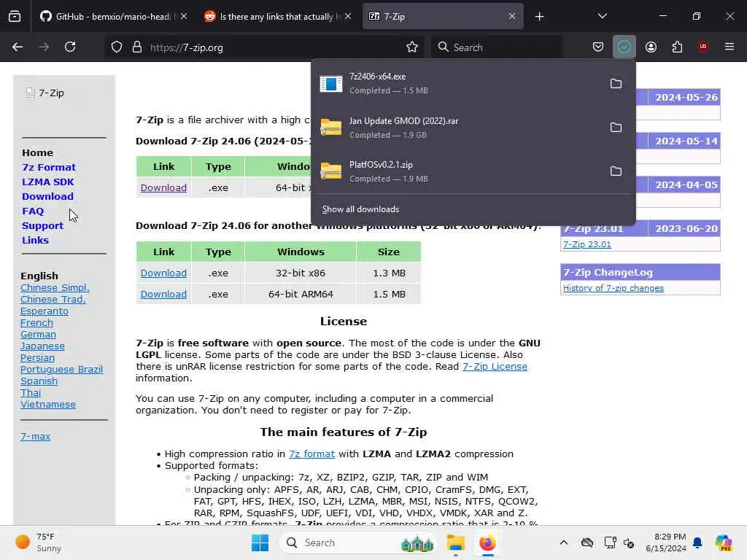
Task: Switch language to Portuguese Brazil
Action: tap(61, 370)
